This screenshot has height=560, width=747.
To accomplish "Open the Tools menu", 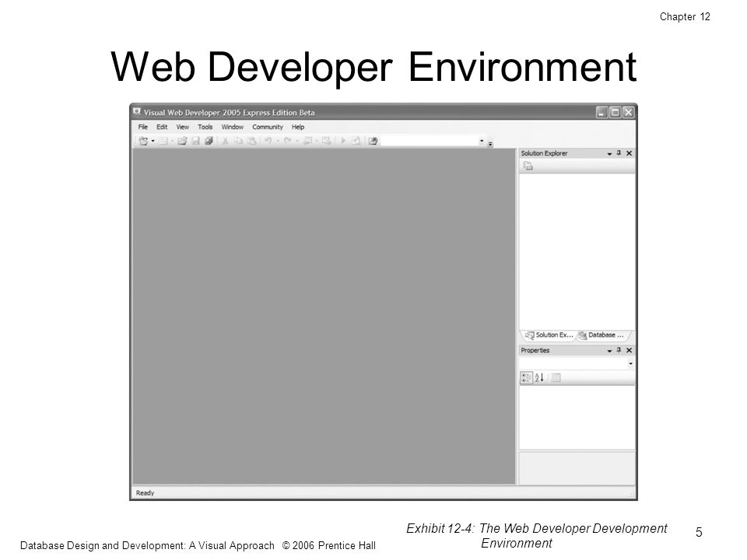I will coord(205,127).
